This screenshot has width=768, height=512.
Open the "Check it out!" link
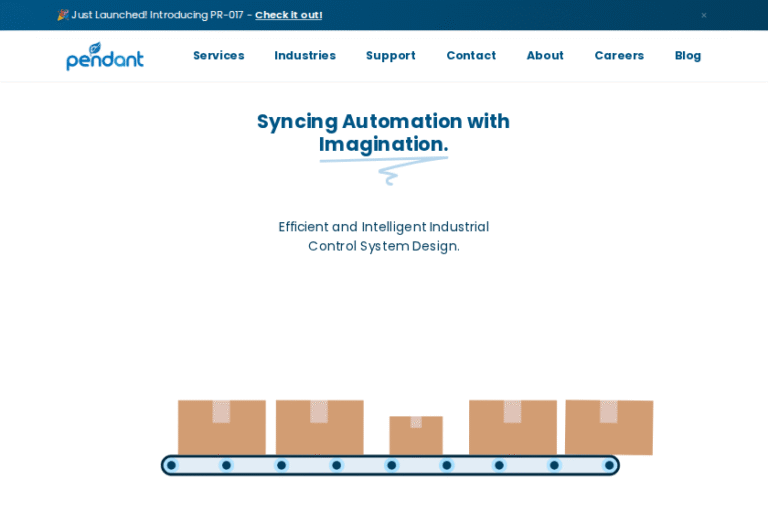click(288, 15)
